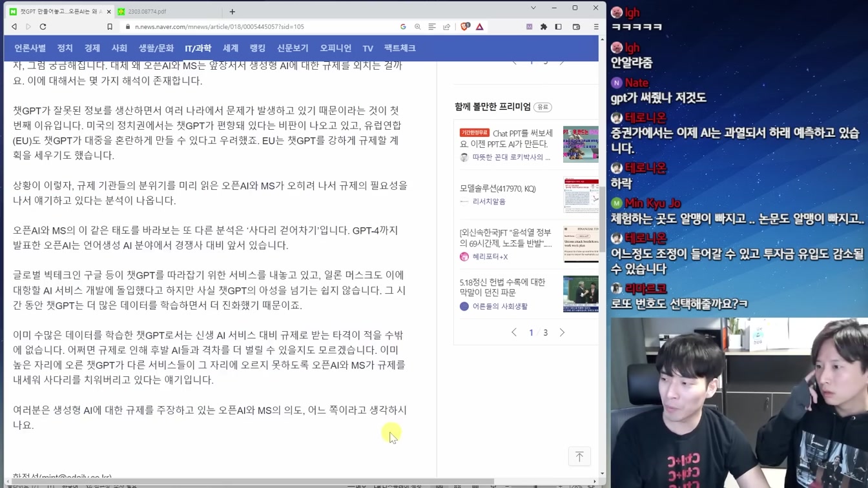Open the 5.18 article thumbnail image
Viewport: 868px width, 488px height.
(x=581, y=294)
